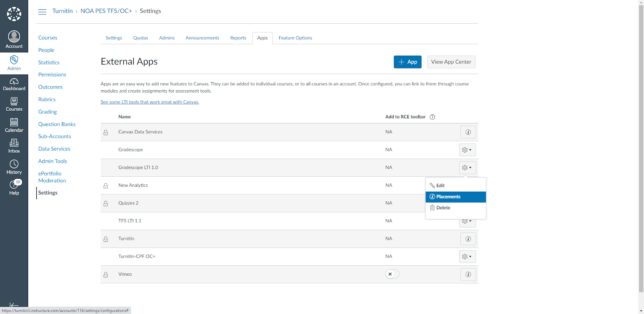Screen dimensions: 644x314
Task: Click lock icon beside New Analytics
Action: point(106,186)
